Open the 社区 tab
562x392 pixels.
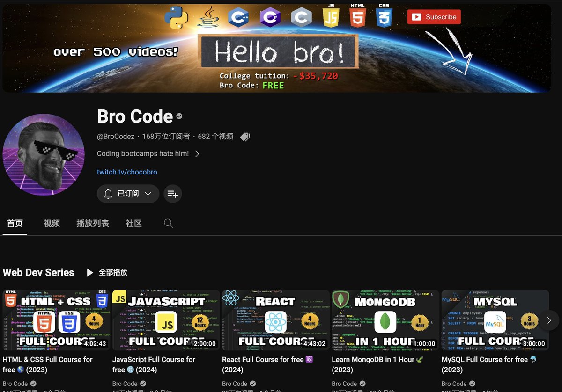click(x=133, y=223)
